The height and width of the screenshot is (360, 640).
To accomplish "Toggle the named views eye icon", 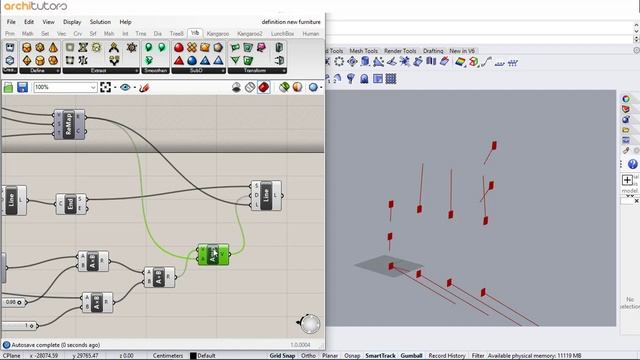I will 125,87.
